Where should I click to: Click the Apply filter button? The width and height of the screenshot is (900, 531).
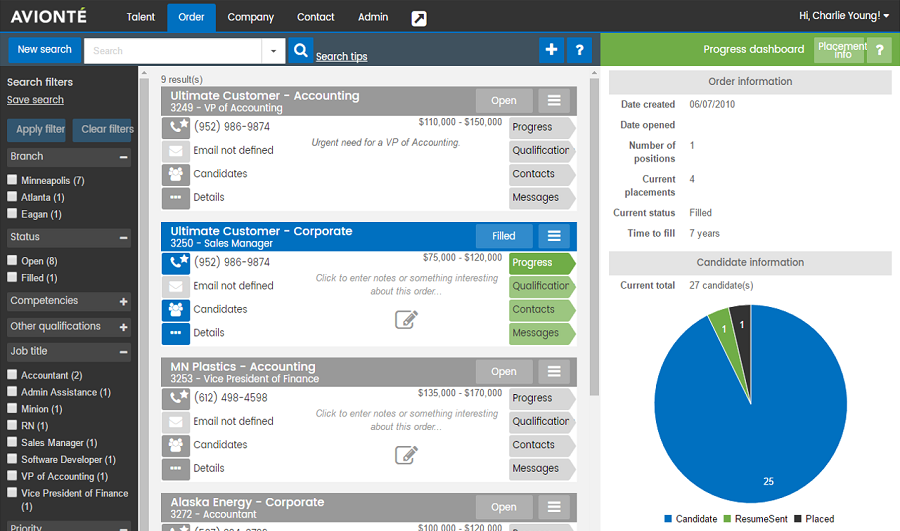pos(37,130)
